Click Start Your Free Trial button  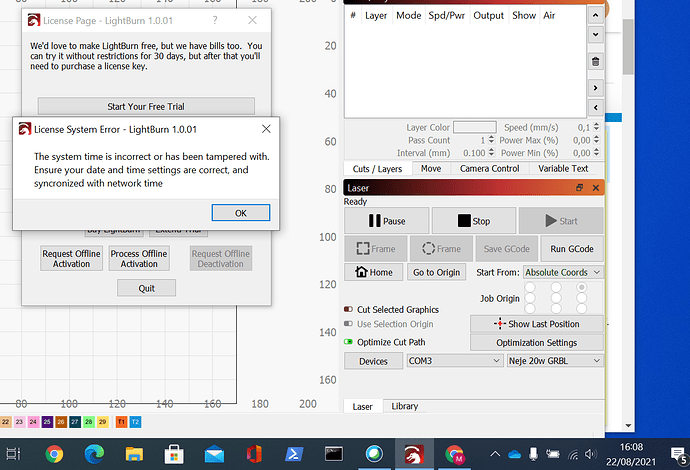click(x=146, y=106)
